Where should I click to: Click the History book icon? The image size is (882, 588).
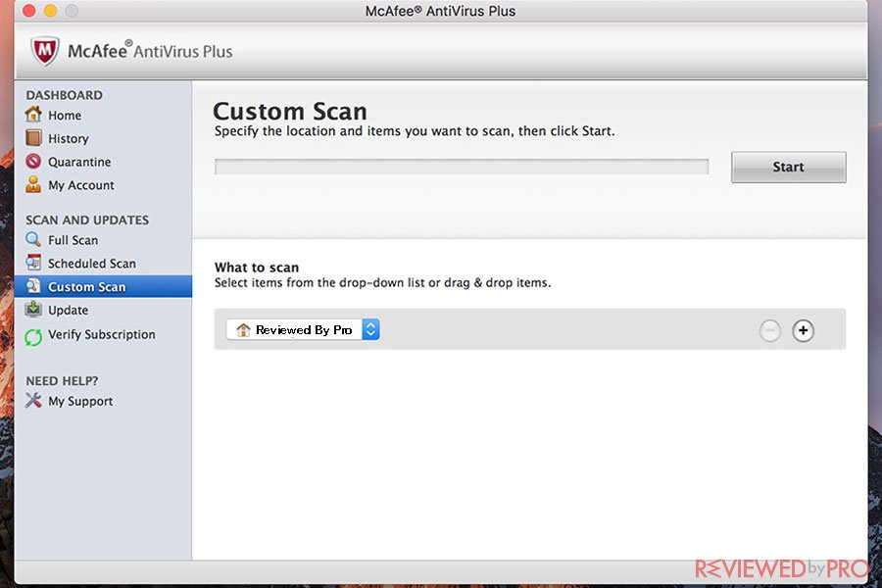[x=33, y=138]
